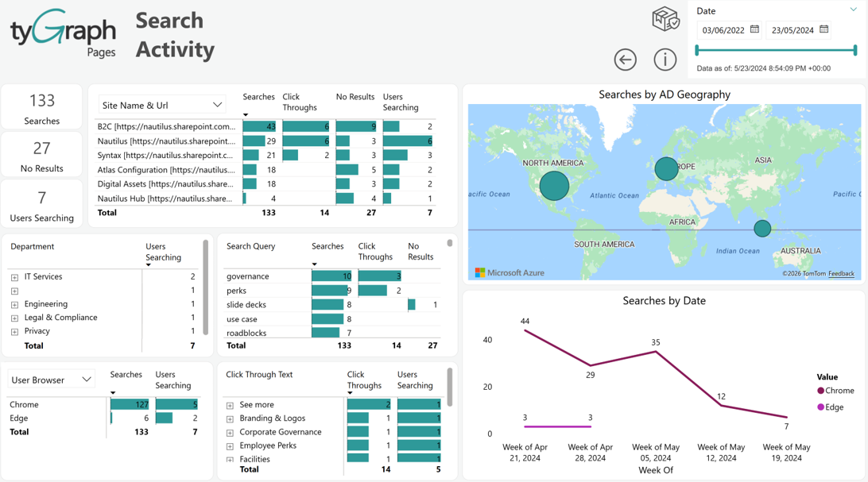Grab the right handle of date slider
Screen dimensions: 868x482
(855, 50)
